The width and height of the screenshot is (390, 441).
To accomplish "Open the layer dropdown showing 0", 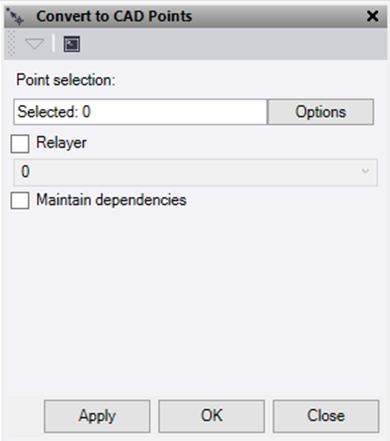I will click(x=195, y=172).
